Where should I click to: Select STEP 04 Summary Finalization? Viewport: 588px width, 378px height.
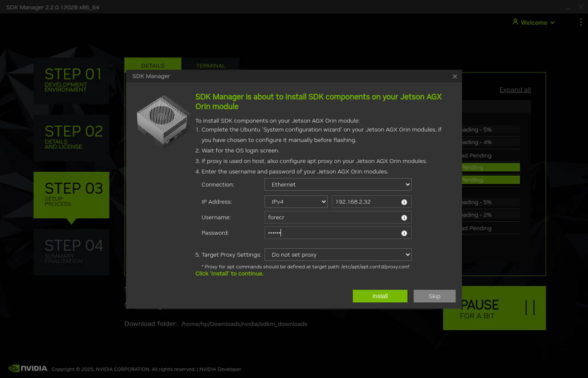pos(72,252)
